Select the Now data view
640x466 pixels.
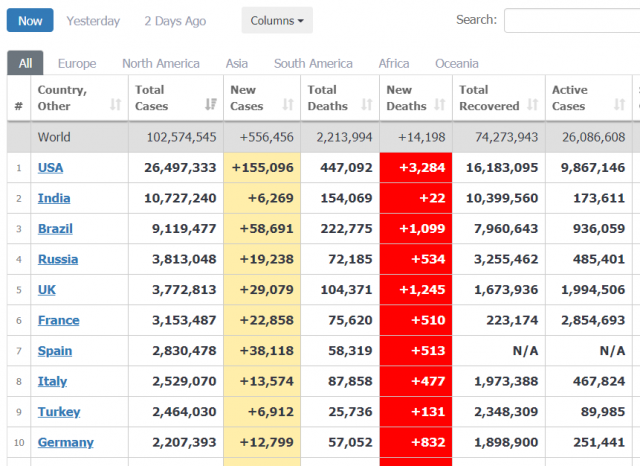pos(30,20)
